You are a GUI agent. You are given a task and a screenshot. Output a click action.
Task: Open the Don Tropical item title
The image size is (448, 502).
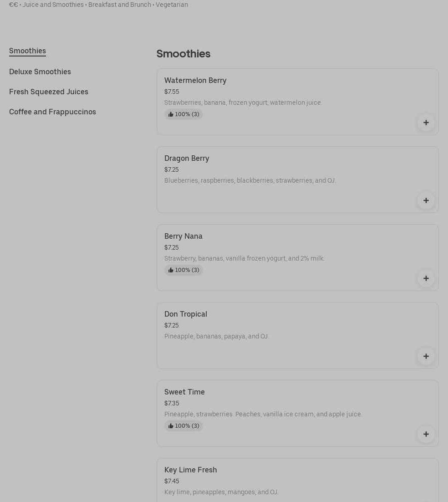pos(186,314)
